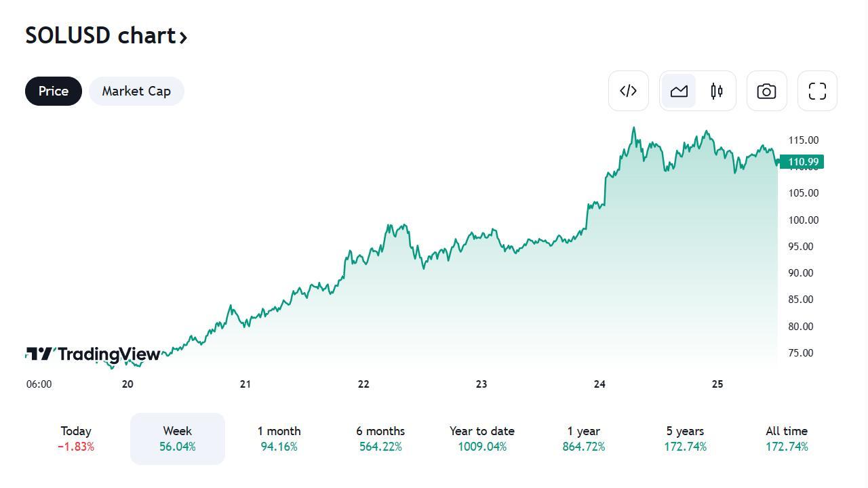Select the Week time range

coord(177,439)
